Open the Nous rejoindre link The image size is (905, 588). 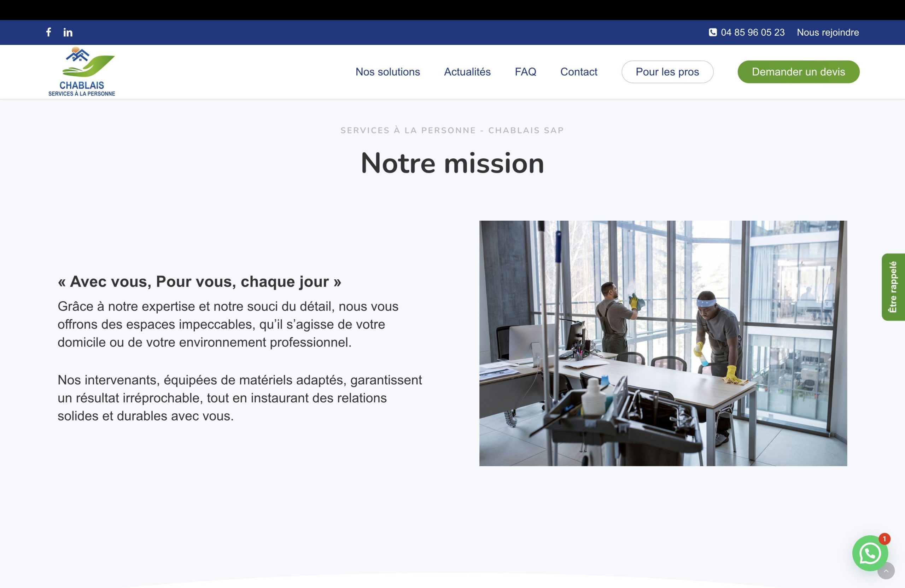828,32
